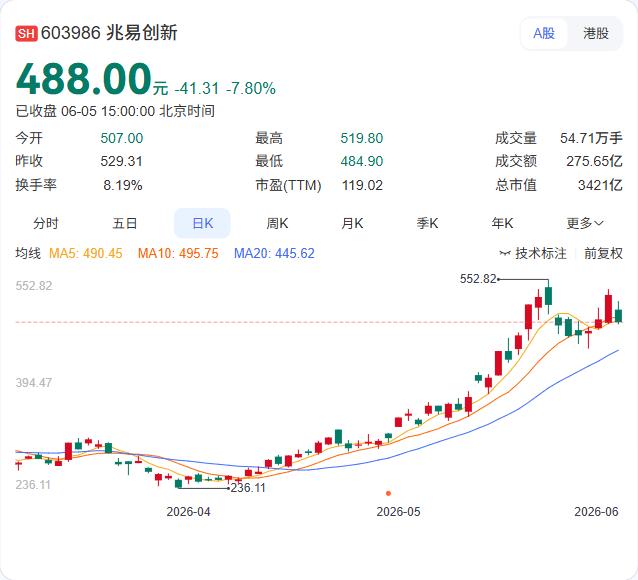
Task: Click the 236.11 low price annotation
Action: [x=248, y=488]
